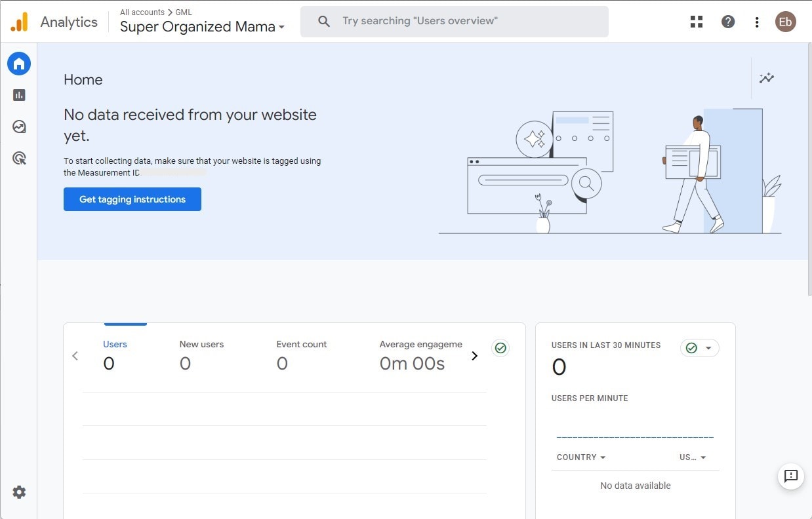Expand the US... metric dropdown
812x519 pixels.
point(693,457)
